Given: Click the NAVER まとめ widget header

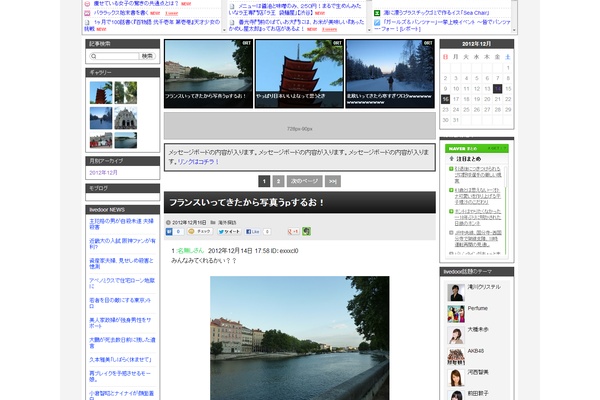Looking at the screenshot, I should 477,149.
